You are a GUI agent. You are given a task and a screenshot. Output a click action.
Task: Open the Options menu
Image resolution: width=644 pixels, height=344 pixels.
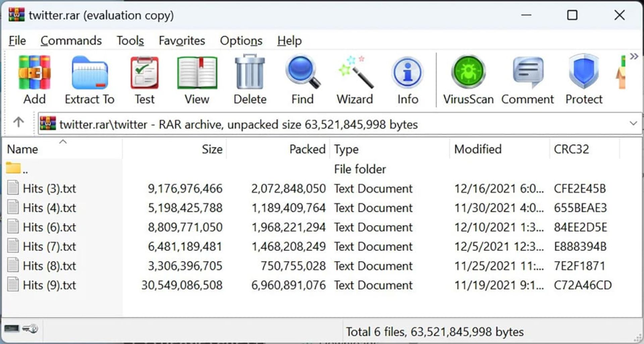[x=241, y=41]
